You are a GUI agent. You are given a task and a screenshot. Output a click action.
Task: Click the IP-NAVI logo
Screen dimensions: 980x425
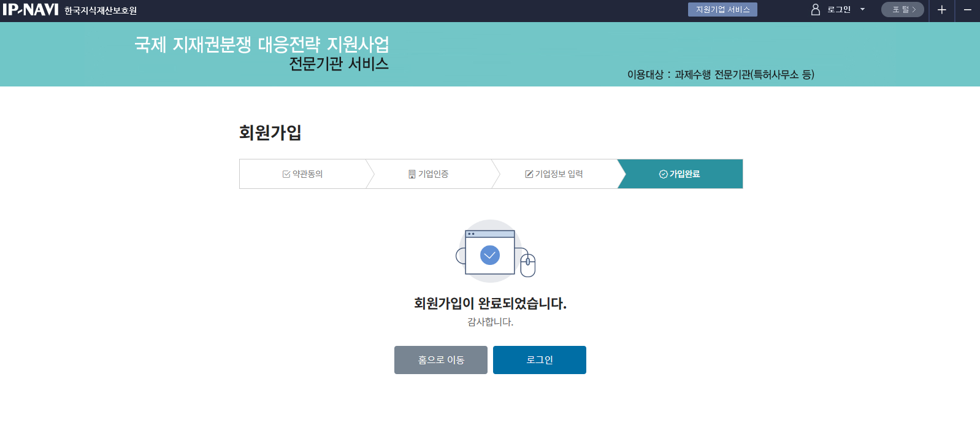(x=31, y=10)
